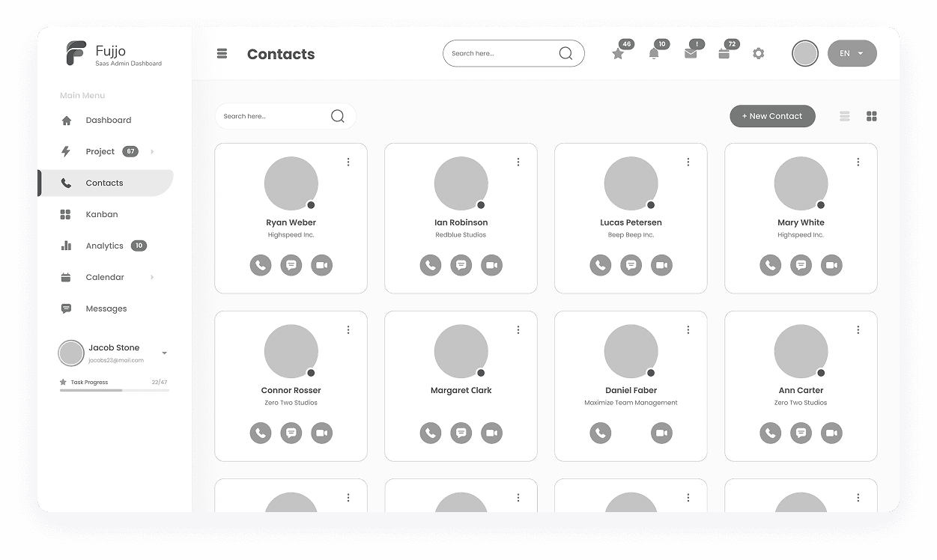Select Messages in the sidebar menu

coord(105,308)
